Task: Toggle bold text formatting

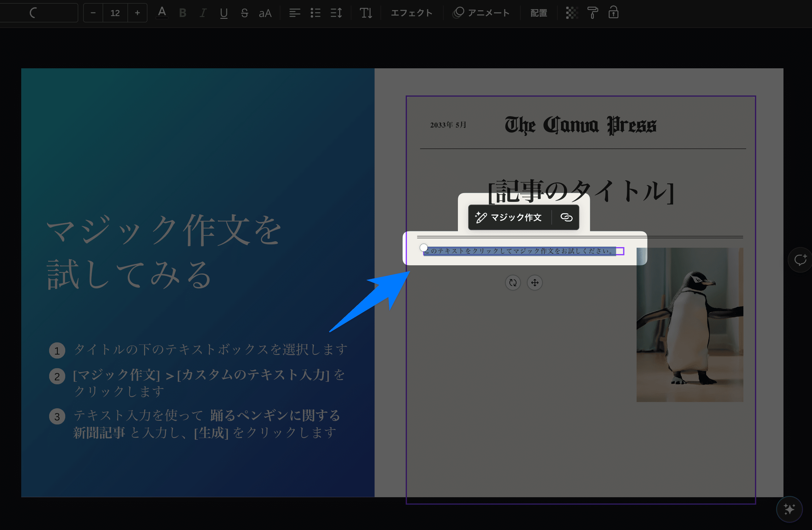Action: click(183, 13)
